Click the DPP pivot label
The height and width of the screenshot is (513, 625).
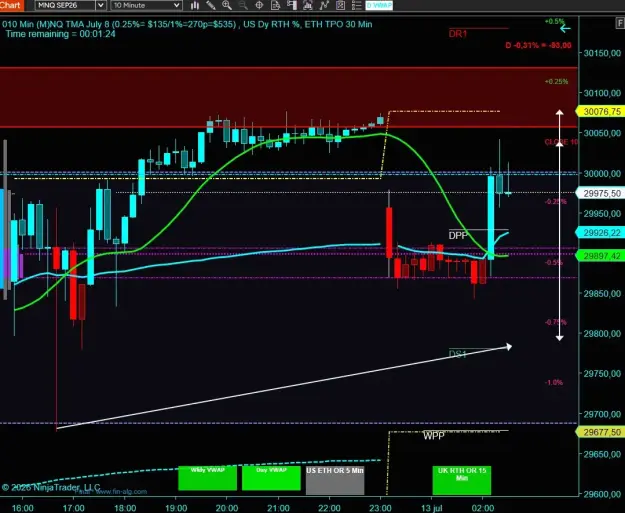point(458,236)
